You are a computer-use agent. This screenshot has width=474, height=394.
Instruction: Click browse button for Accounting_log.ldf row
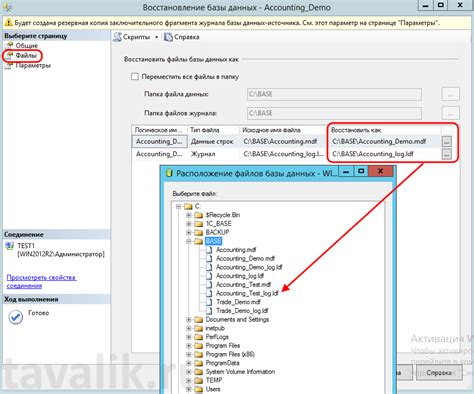tap(447, 154)
